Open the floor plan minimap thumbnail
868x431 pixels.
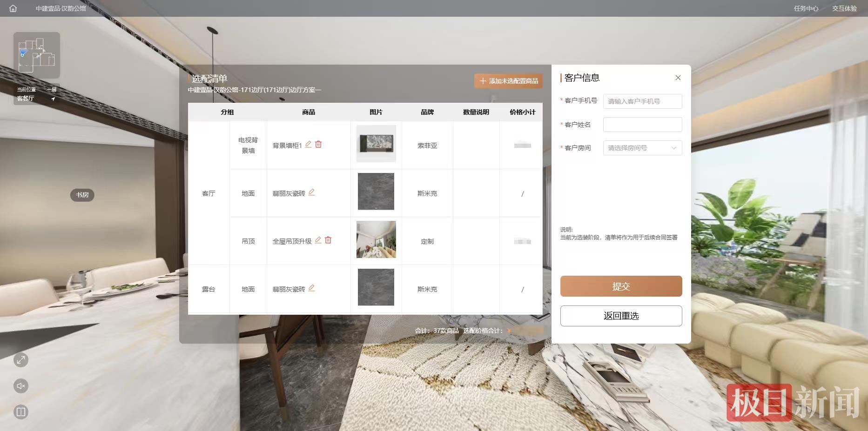coord(36,55)
